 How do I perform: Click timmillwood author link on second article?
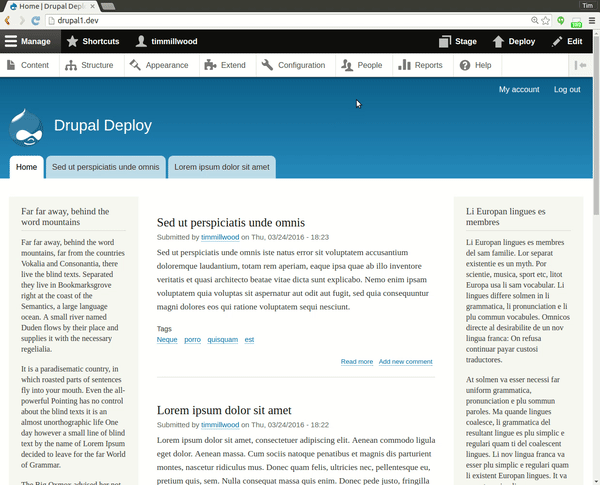tap(220, 425)
